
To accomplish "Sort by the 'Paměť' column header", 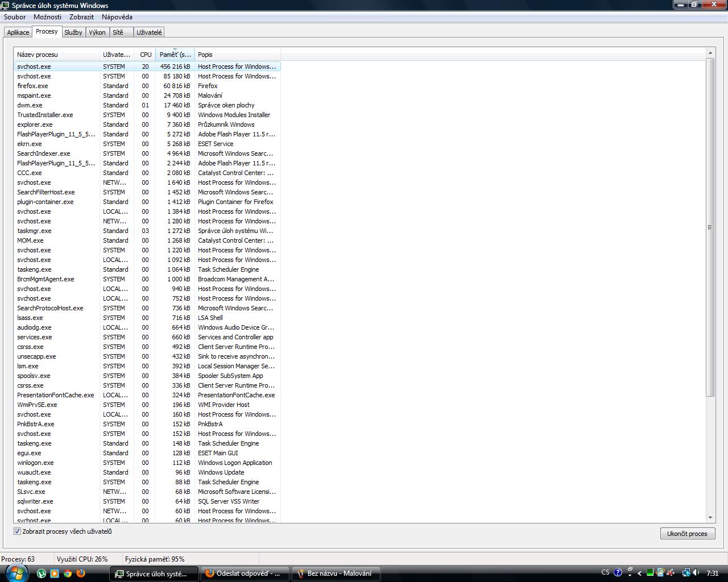I will point(175,55).
